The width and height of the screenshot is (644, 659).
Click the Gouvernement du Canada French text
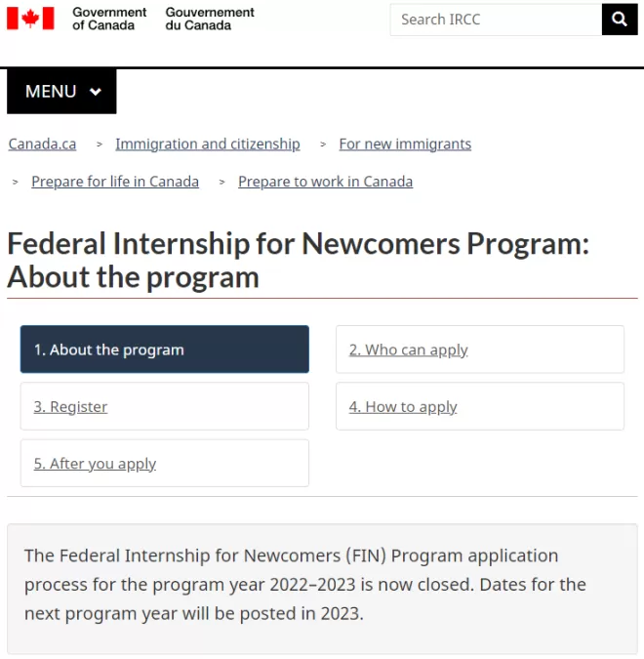click(210, 19)
